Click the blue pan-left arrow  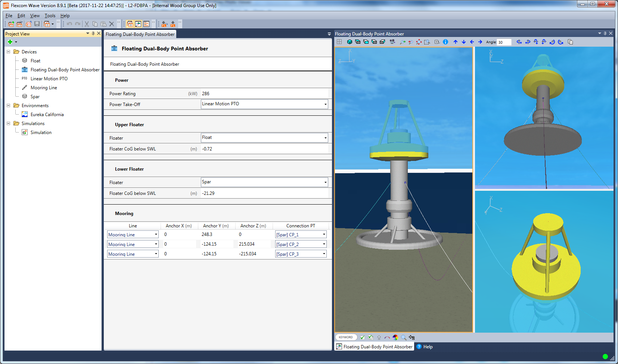click(x=472, y=42)
